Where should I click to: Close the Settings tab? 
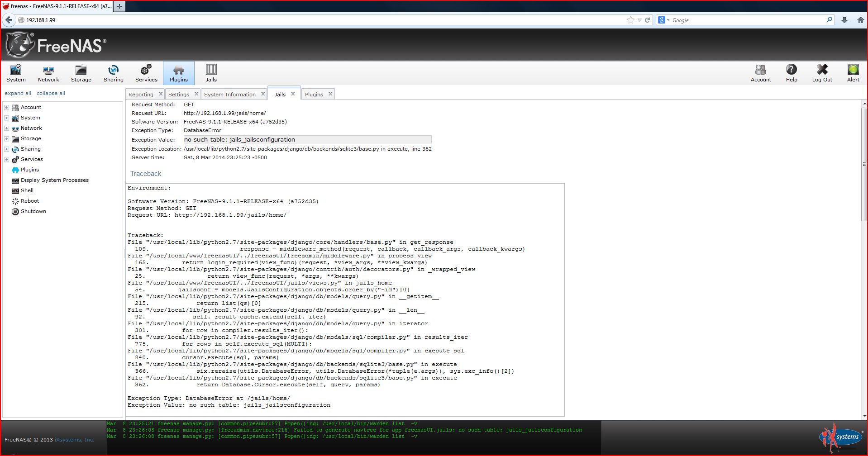click(x=196, y=94)
